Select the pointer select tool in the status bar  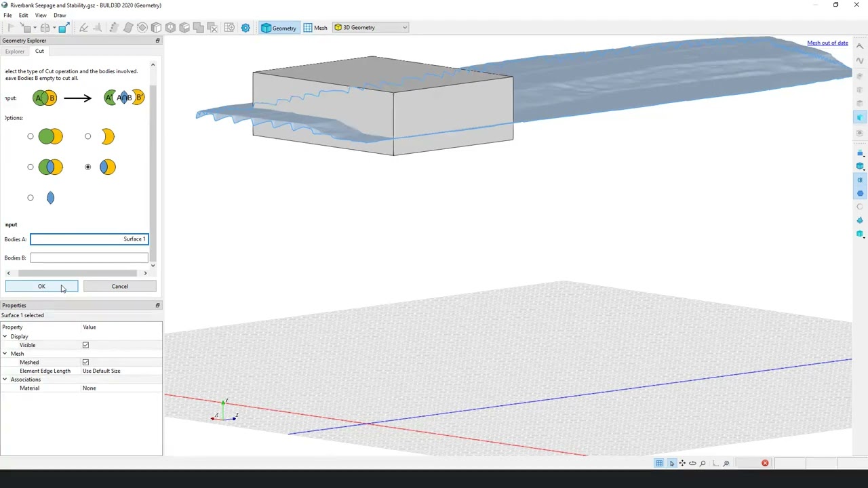point(671,464)
